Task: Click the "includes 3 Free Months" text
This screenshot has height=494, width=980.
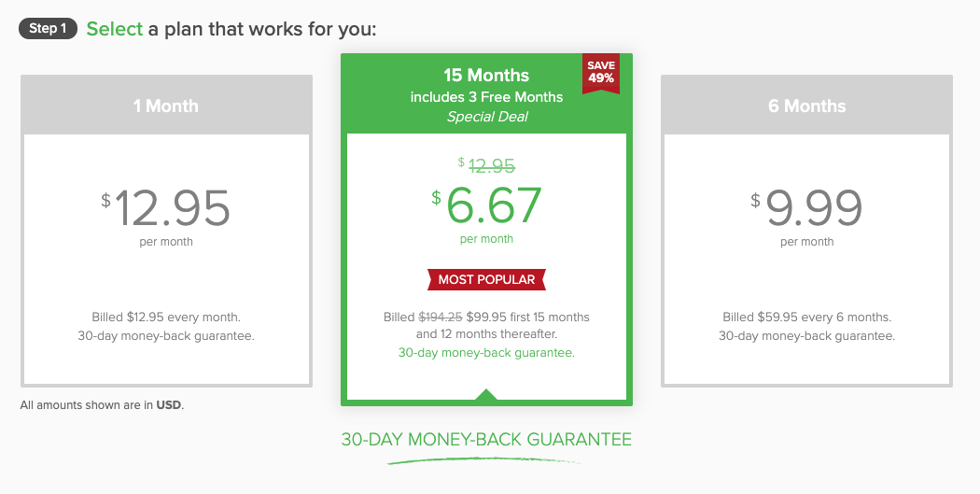Action: [486, 97]
